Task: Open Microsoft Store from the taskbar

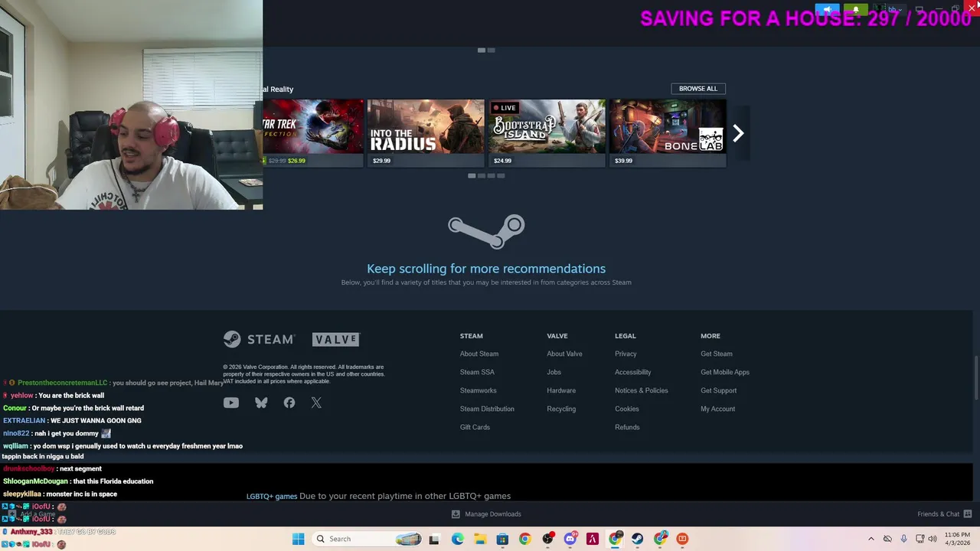Action: tap(502, 539)
